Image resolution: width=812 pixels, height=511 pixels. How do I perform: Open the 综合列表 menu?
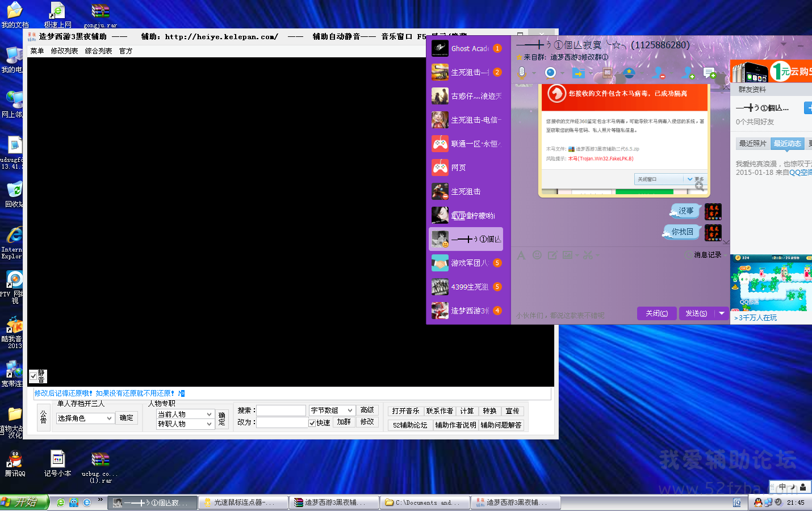click(99, 51)
